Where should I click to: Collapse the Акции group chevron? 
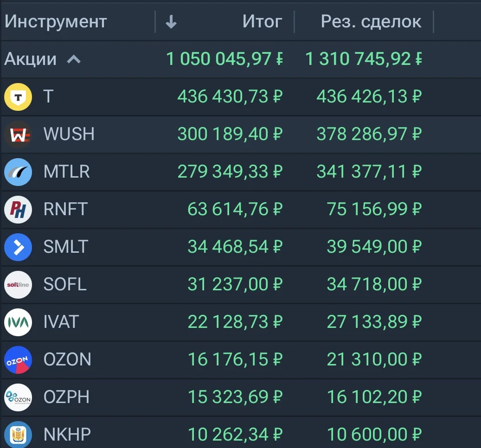74,59
